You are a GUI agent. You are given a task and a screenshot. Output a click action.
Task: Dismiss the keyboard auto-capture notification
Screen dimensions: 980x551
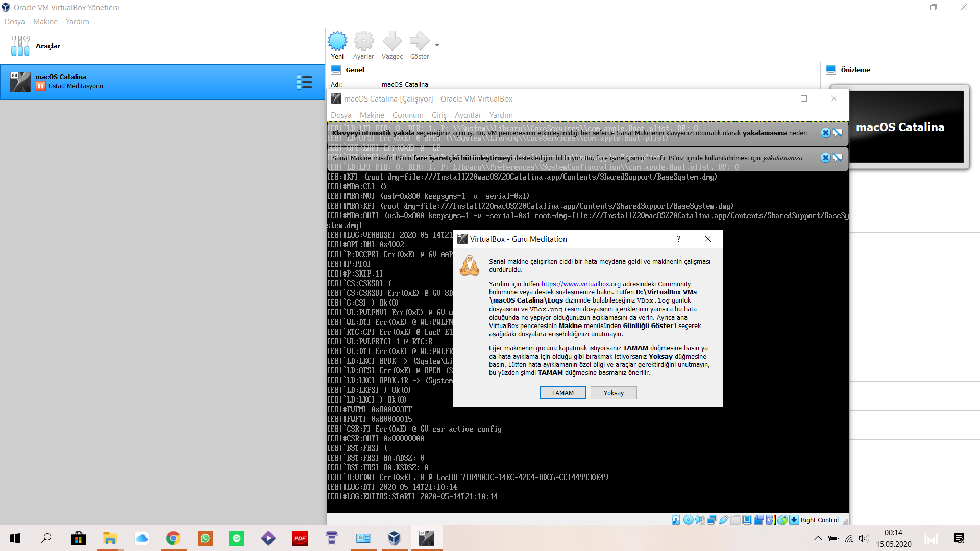[x=825, y=133]
